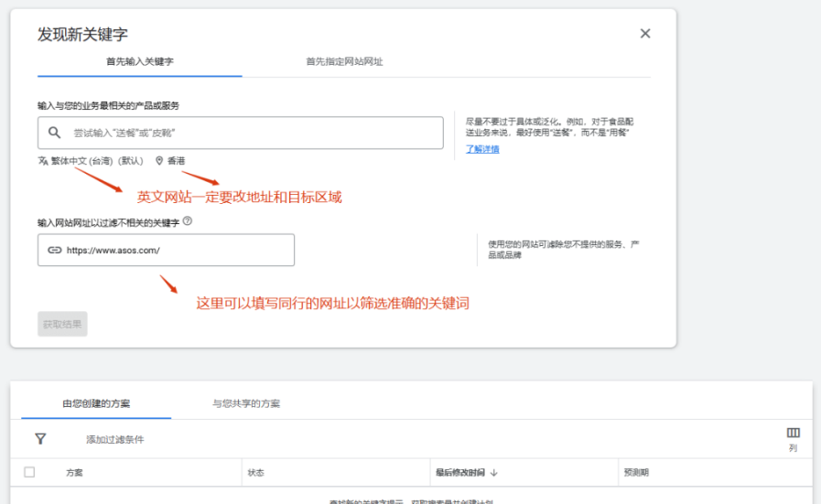Type in the product or service keyword field
This screenshot has height=504, width=821.
pos(247,133)
